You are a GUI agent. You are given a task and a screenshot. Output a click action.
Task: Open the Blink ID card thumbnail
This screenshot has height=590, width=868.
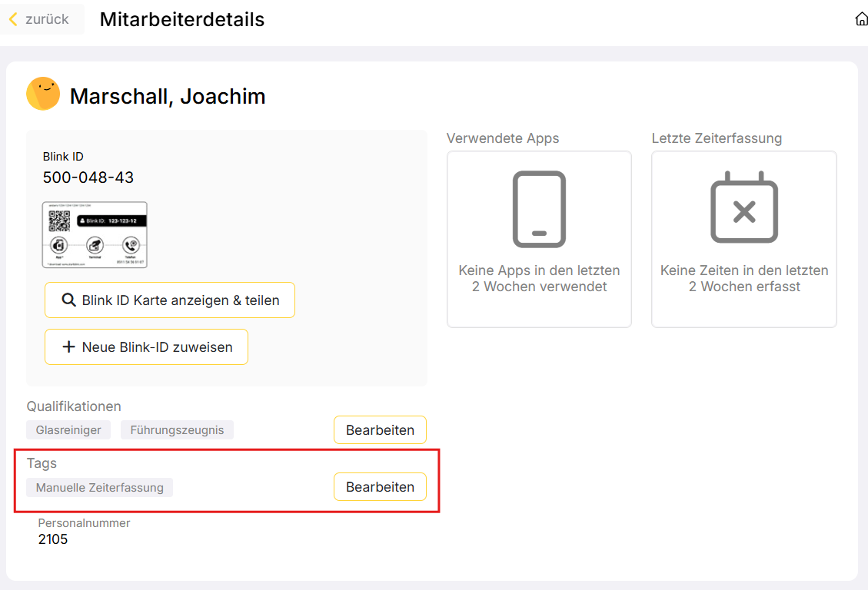pyautogui.click(x=95, y=235)
